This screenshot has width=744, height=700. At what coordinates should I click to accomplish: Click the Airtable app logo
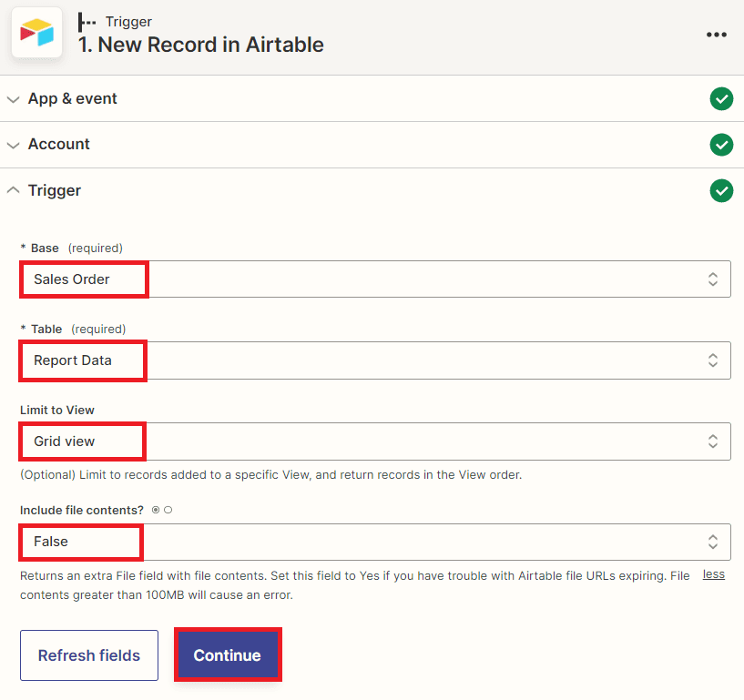[x=36, y=33]
